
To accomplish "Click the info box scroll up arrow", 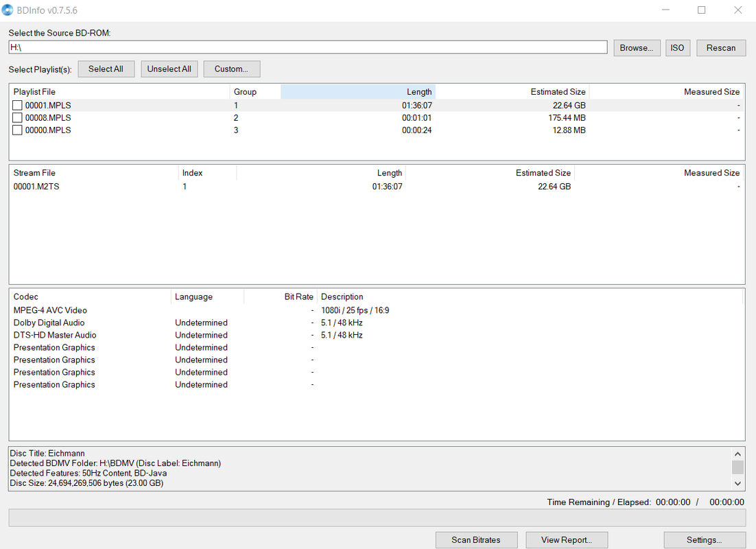I will 737,454.
